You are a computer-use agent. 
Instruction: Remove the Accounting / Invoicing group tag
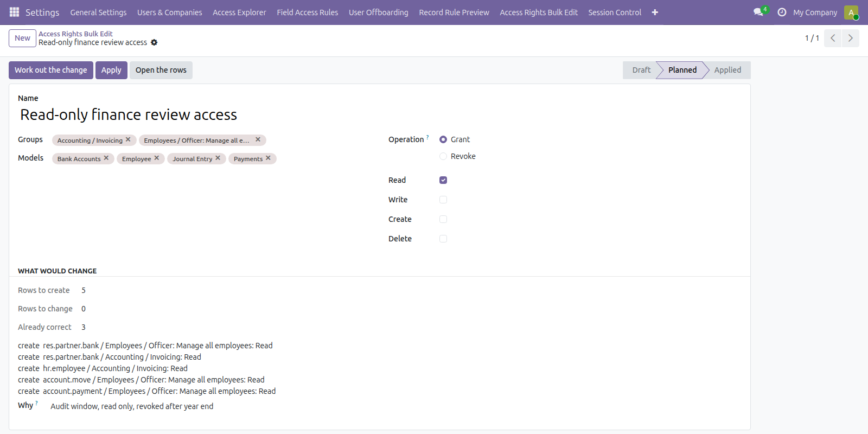coord(128,139)
